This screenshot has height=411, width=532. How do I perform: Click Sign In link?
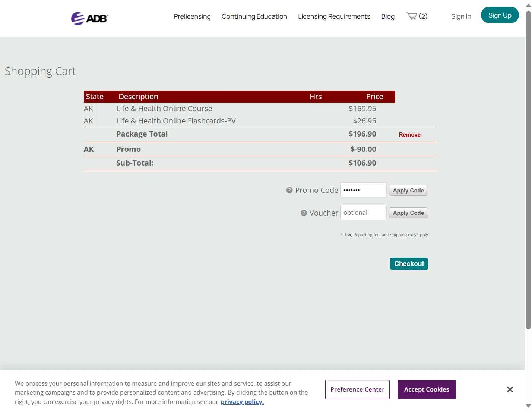[x=461, y=16]
